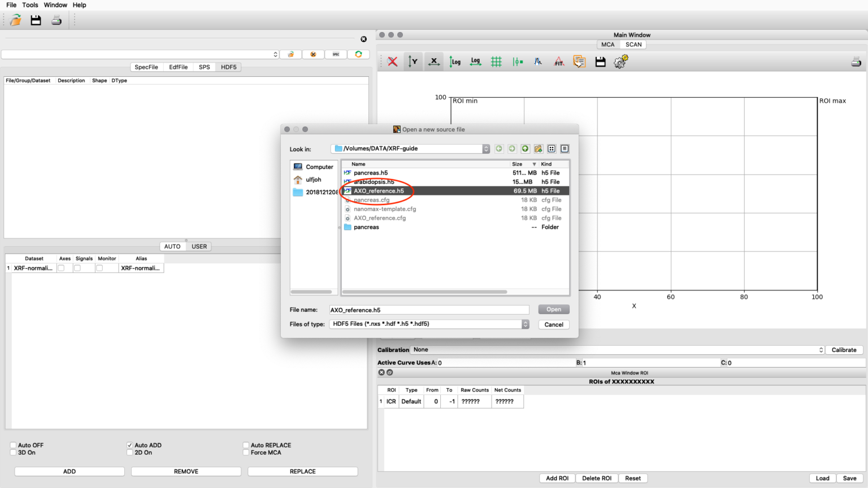Uncheck the Auto ADD checkbox
868x488 pixels.
pyautogui.click(x=130, y=445)
